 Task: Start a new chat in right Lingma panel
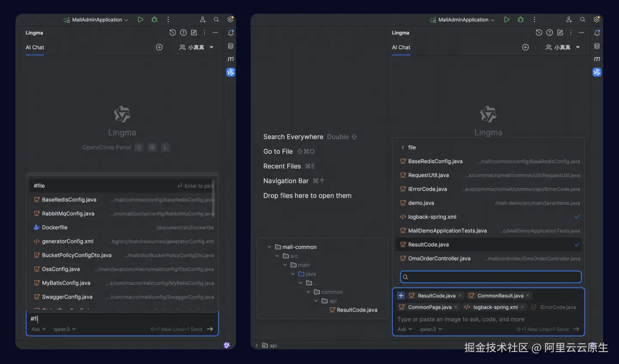click(x=525, y=47)
